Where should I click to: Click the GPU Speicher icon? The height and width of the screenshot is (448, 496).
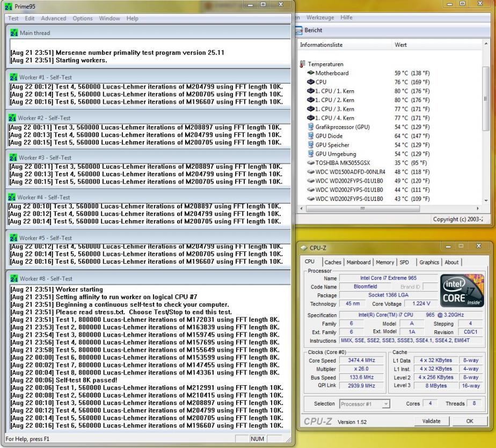click(311, 144)
